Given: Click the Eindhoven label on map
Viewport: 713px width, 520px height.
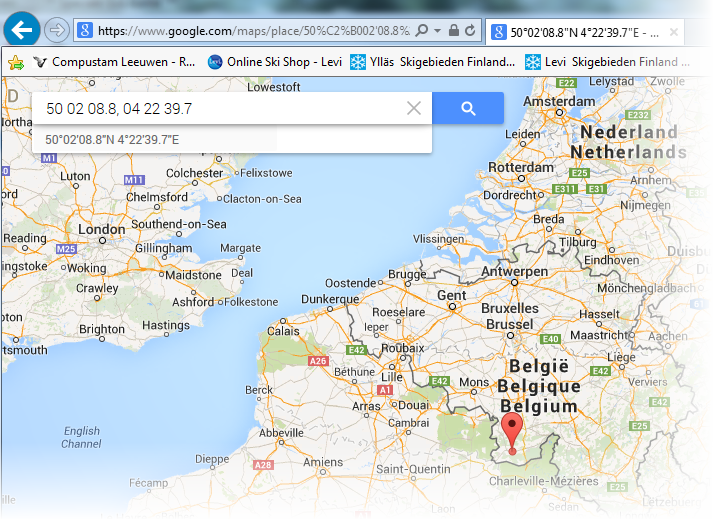Looking at the screenshot, I should point(612,260).
